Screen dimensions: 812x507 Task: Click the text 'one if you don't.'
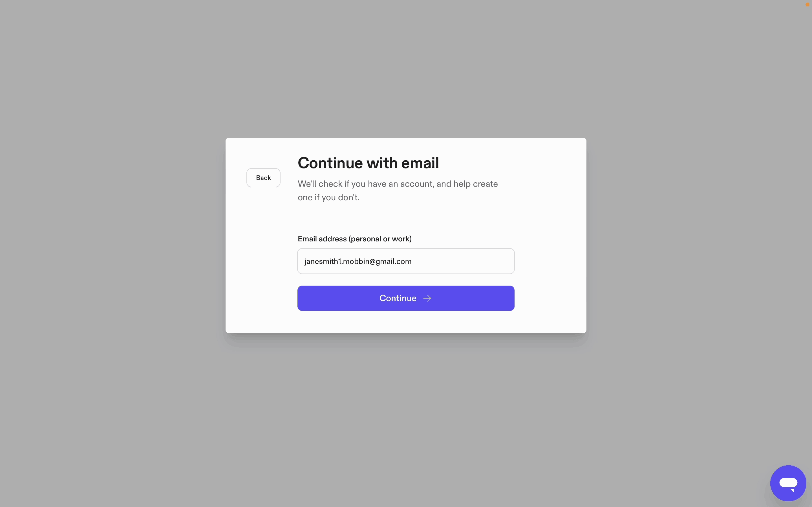328,197
